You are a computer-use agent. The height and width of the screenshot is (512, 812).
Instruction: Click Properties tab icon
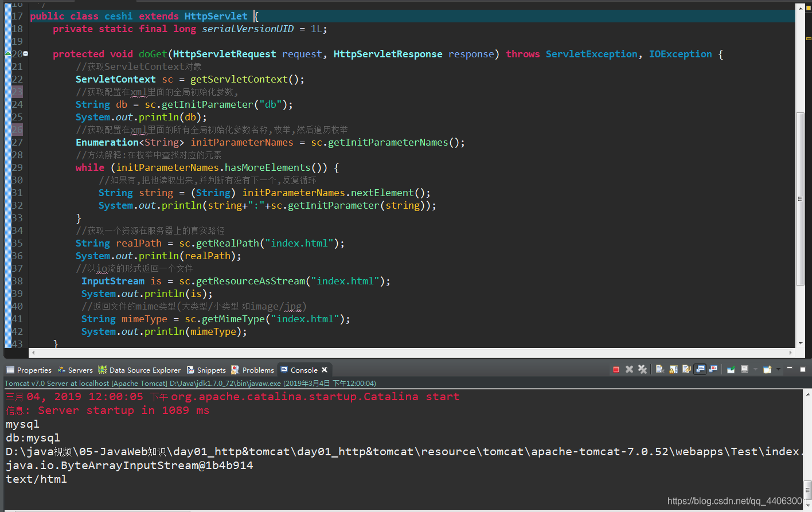click(10, 370)
